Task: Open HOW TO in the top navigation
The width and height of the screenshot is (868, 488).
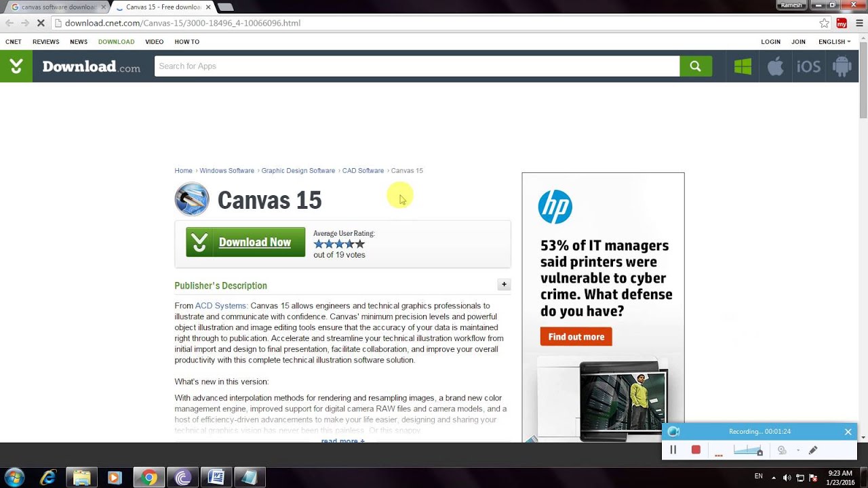Action: click(187, 42)
